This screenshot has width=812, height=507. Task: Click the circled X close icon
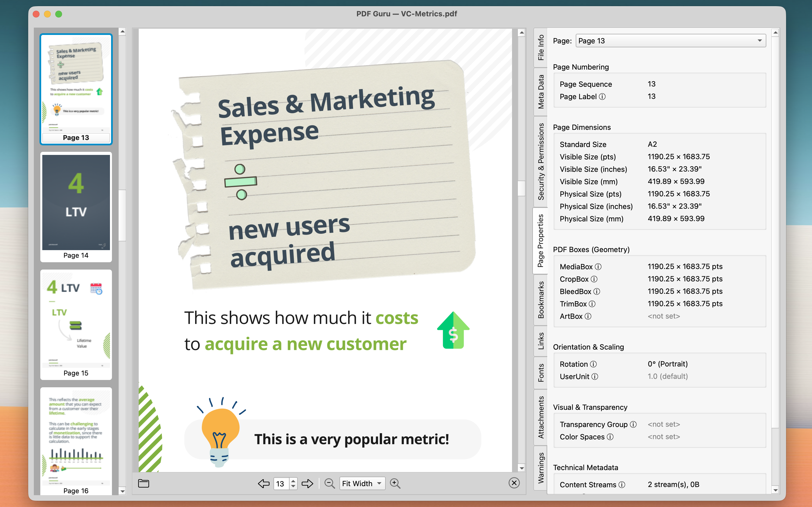coord(514,483)
